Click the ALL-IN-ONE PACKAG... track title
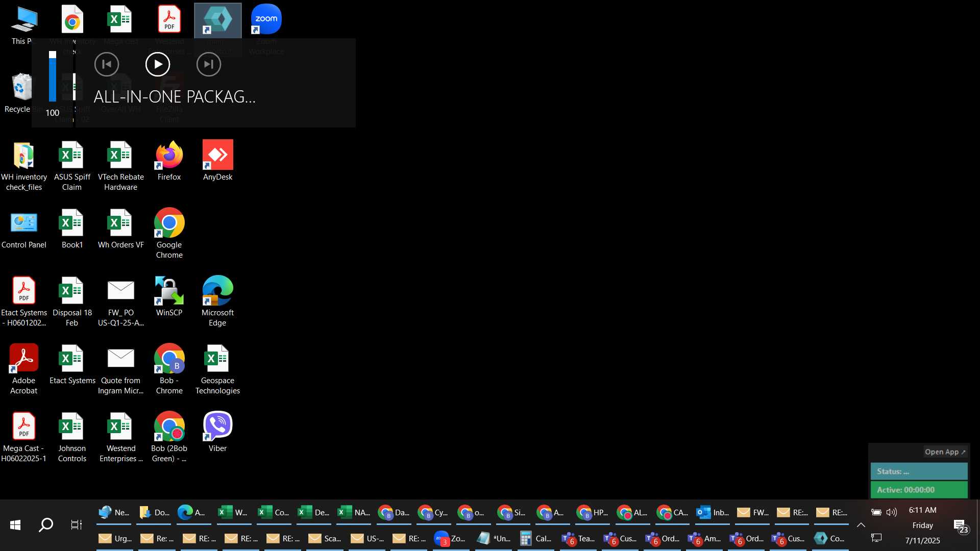 click(175, 97)
